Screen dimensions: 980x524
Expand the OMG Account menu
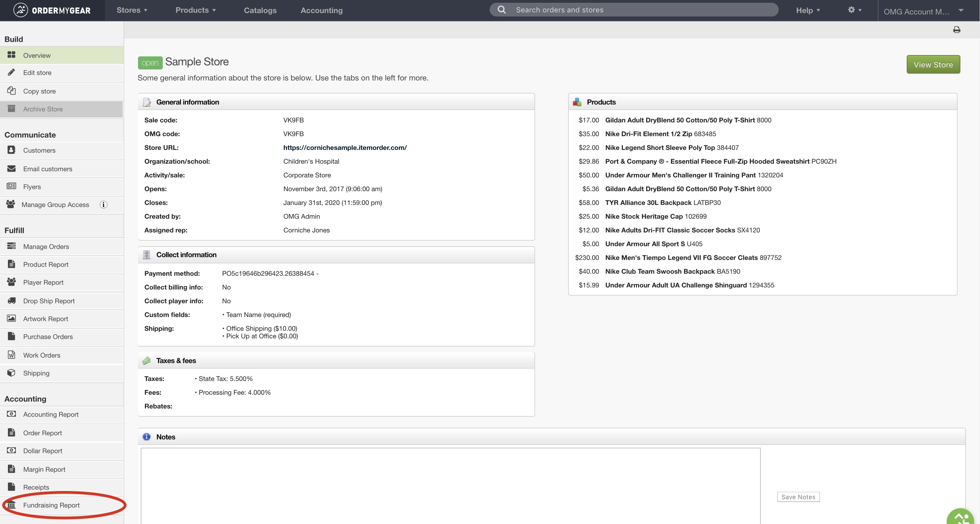click(924, 11)
